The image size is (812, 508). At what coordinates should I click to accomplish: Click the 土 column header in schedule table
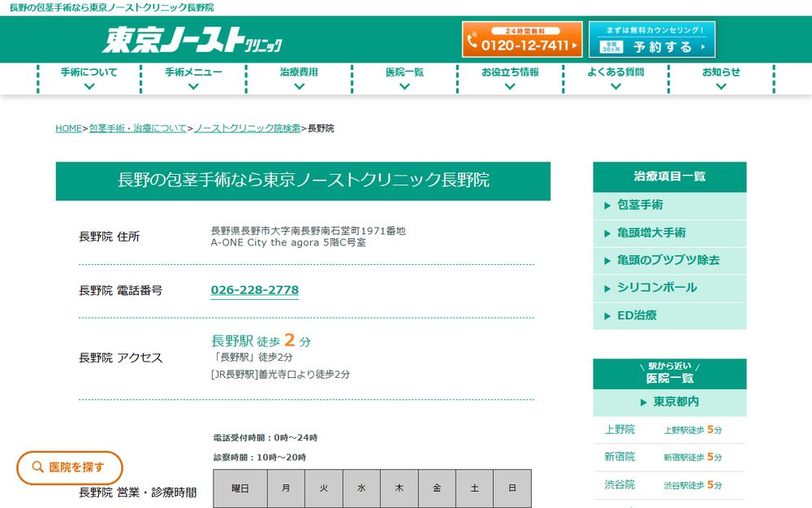[474, 488]
